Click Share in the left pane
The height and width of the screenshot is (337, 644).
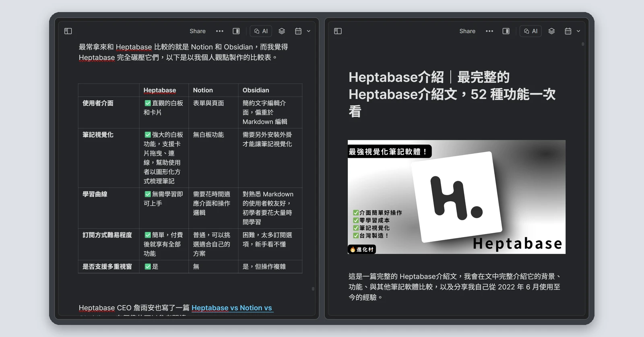[198, 31]
